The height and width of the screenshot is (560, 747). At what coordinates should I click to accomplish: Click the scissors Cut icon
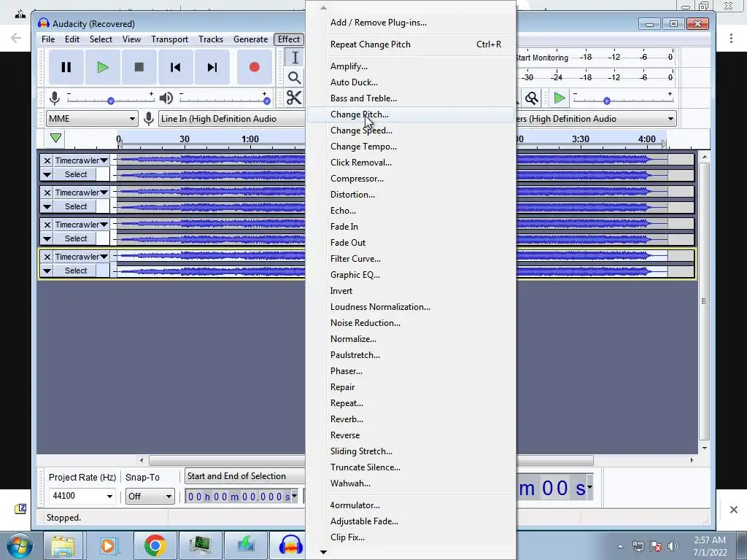294,98
